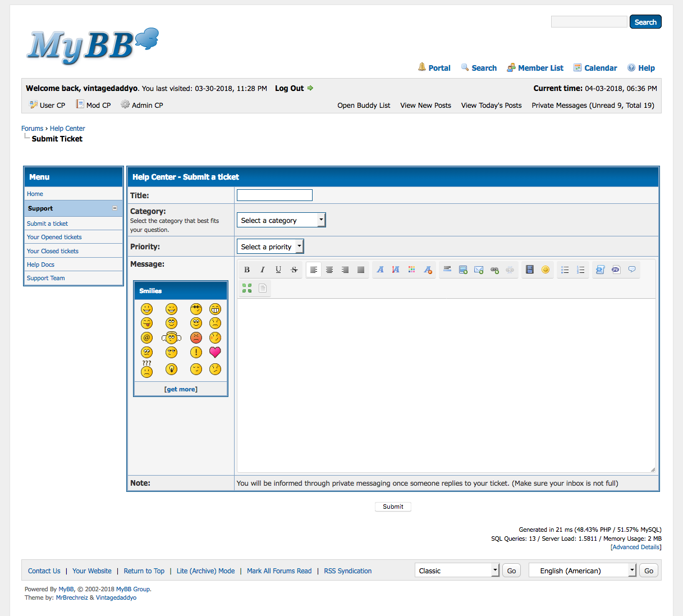Insert a hyperlink using chain icon

[x=494, y=270]
